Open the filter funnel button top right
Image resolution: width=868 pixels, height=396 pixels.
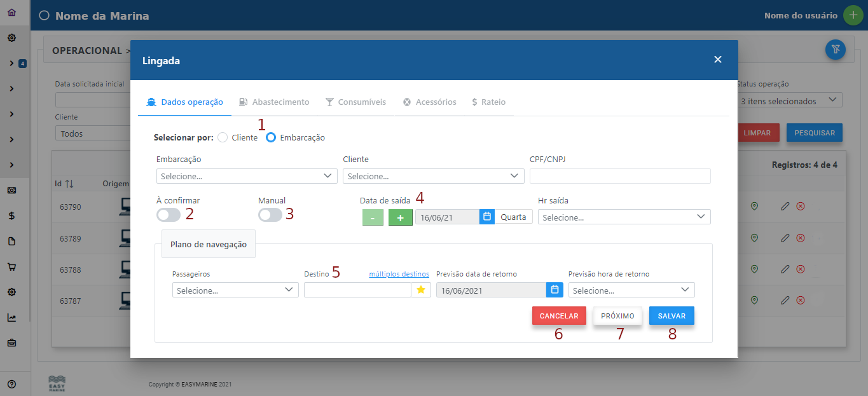[x=835, y=50]
